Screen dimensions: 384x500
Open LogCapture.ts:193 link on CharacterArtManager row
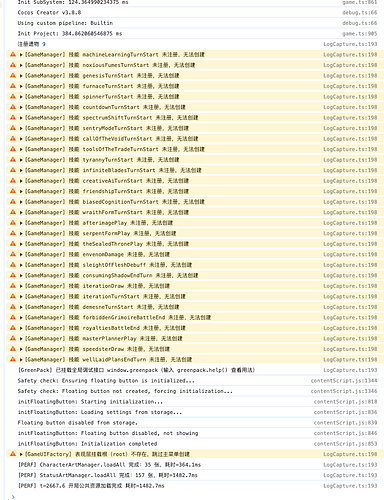point(350,465)
